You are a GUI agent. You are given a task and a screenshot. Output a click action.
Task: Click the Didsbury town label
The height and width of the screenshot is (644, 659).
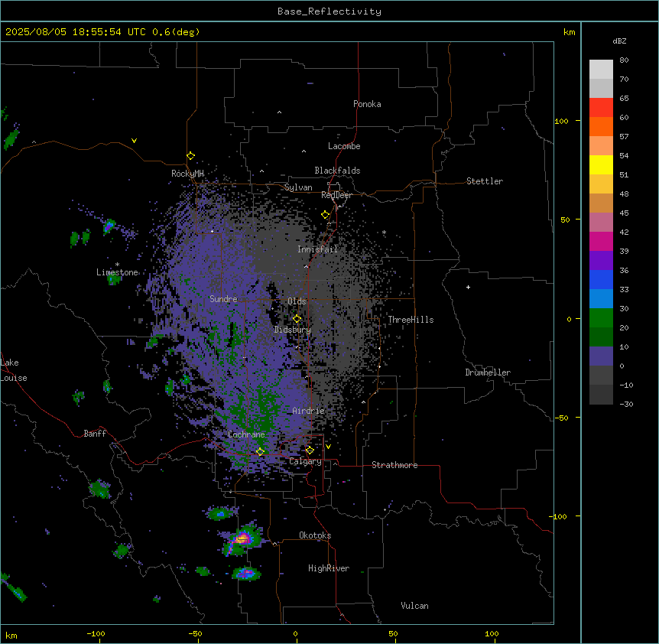click(293, 330)
